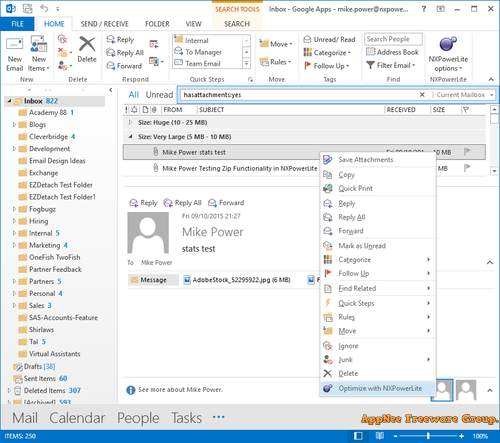Image resolution: width=500 pixels, height=443 pixels.
Task: Click the Unread/Read envelope icon
Action: [307, 39]
